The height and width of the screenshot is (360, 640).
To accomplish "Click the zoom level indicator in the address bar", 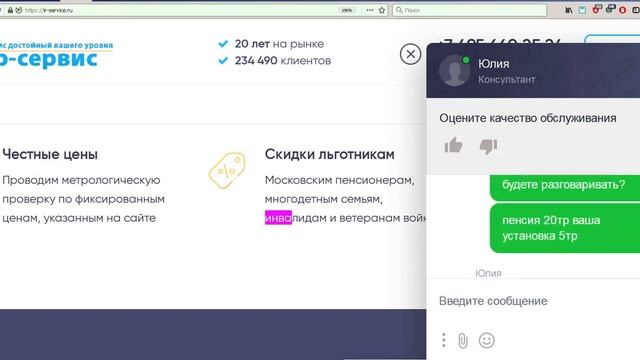I will point(347,10).
